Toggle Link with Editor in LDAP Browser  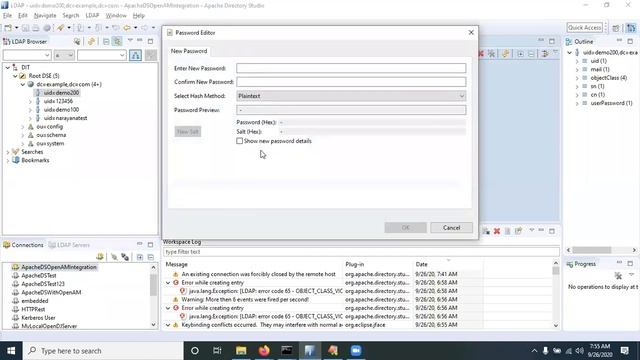[117, 41]
